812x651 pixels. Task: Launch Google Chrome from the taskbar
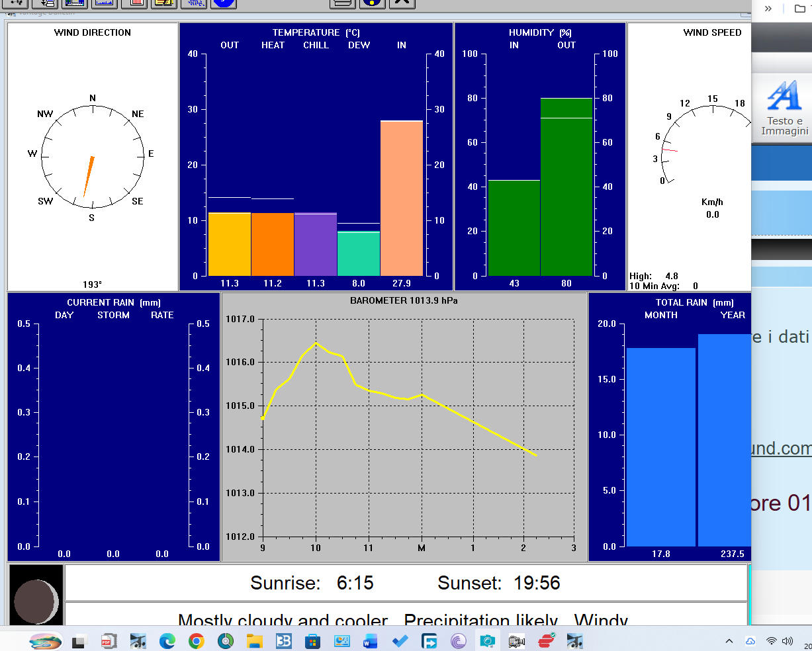[196, 641]
